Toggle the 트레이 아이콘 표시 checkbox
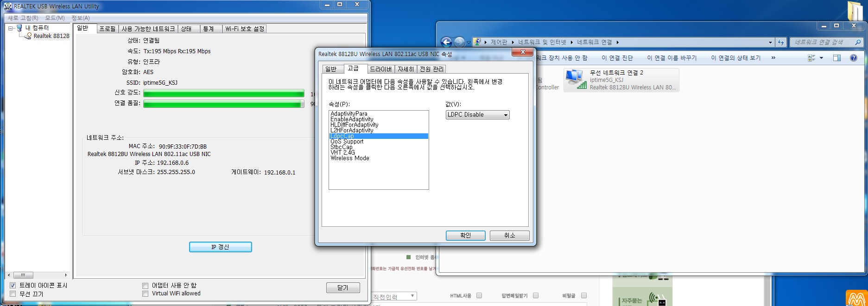Image resolution: width=868 pixels, height=306 pixels. (13, 285)
